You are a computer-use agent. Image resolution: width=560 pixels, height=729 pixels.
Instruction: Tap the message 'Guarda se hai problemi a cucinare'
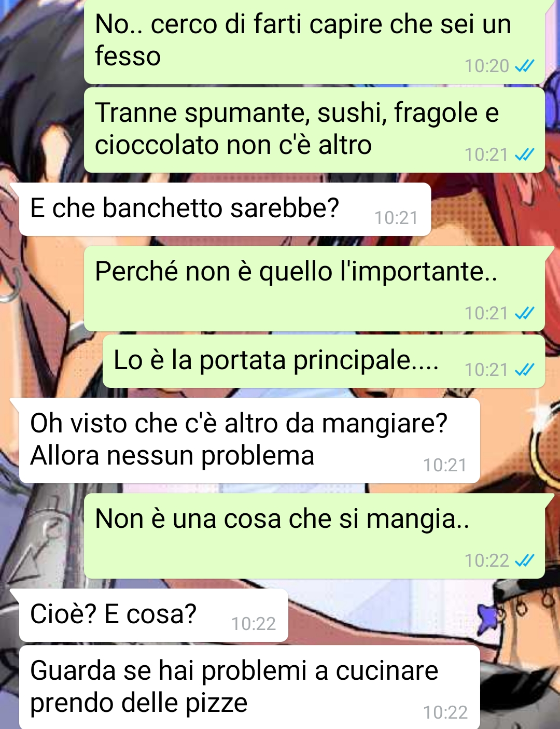[249, 687]
